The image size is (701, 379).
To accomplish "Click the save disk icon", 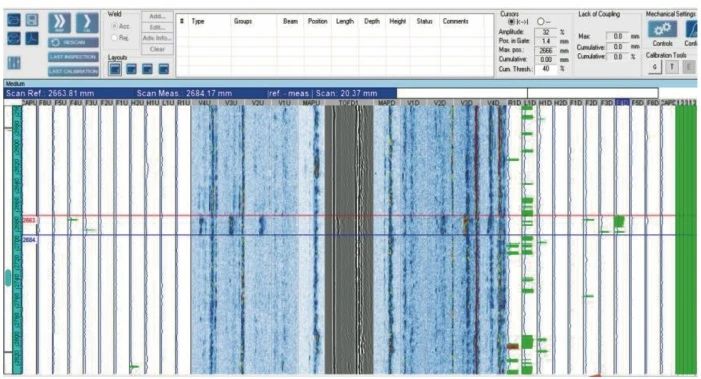I will point(31,20).
